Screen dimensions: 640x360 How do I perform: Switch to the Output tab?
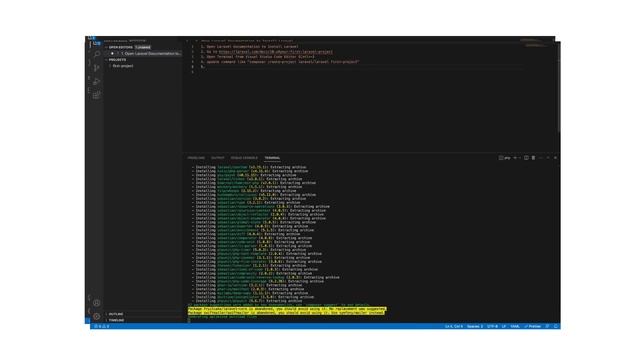(x=218, y=158)
